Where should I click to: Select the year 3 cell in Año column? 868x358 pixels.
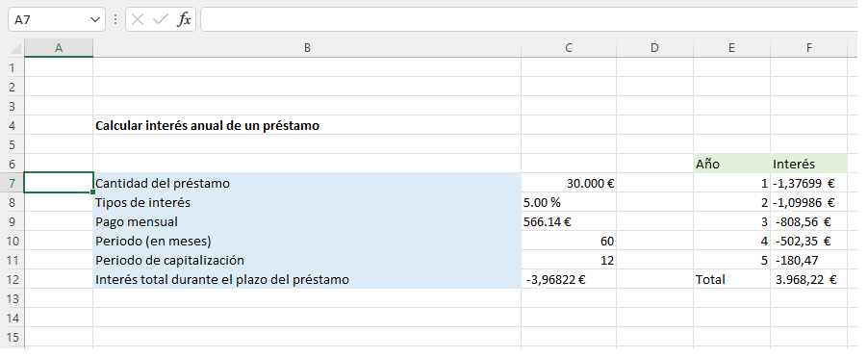click(x=731, y=221)
